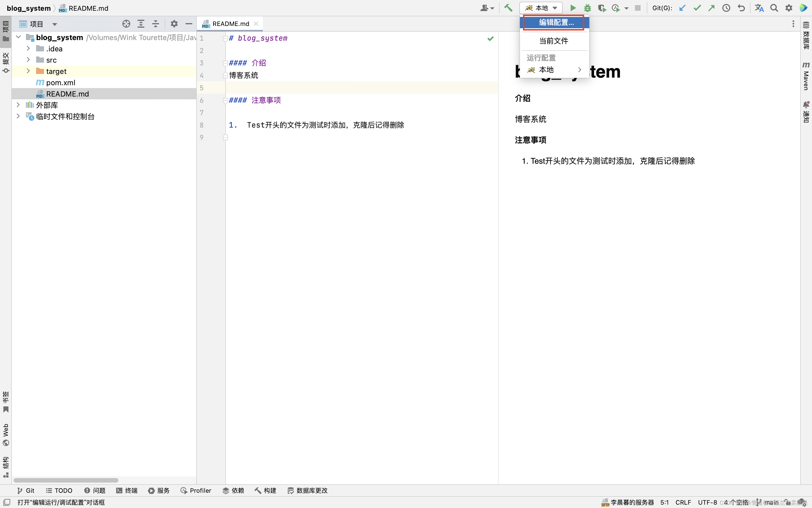The height and width of the screenshot is (508, 812).
Task: Open Search Everywhere magnifier icon
Action: [774, 8]
